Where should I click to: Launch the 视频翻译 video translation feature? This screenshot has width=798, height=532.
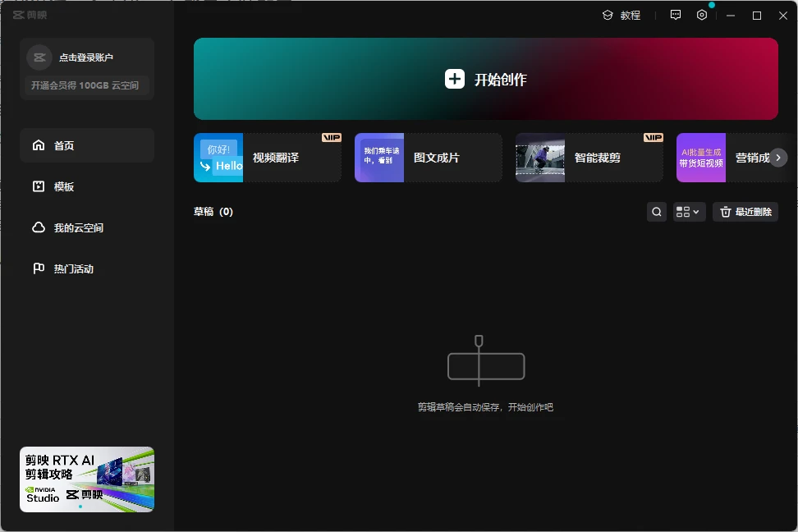pyautogui.click(x=267, y=158)
